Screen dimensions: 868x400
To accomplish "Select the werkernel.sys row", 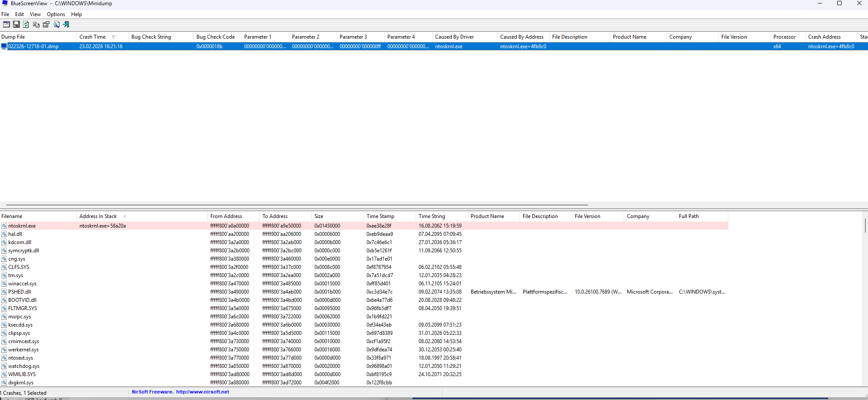I will tap(364, 350).
